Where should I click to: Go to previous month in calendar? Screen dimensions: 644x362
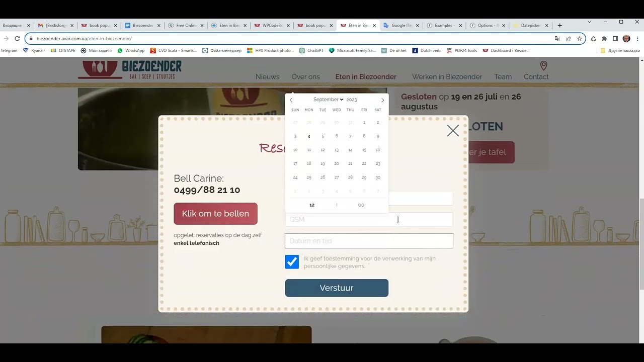pos(291,100)
